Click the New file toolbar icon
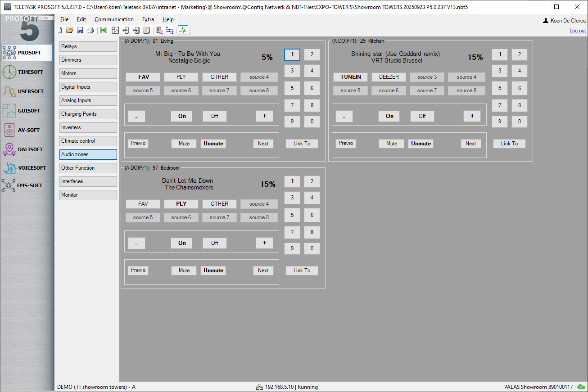This screenshot has height=392, width=588. tap(59, 30)
